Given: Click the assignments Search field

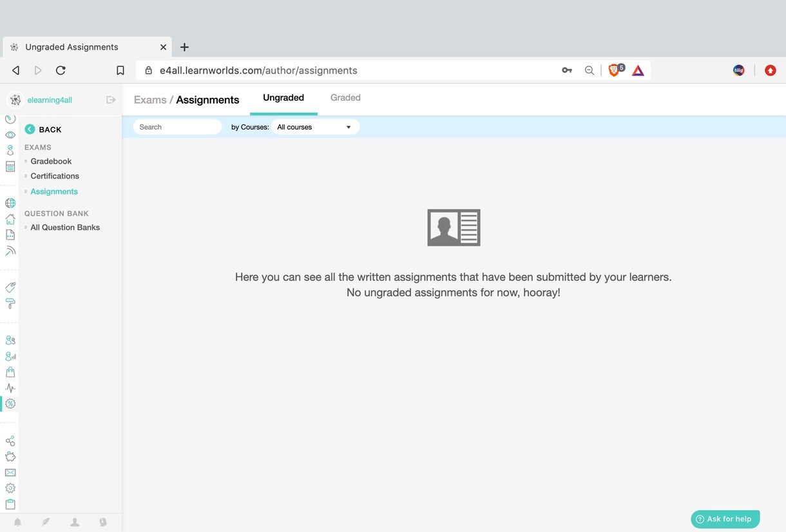Looking at the screenshot, I should click(x=177, y=127).
